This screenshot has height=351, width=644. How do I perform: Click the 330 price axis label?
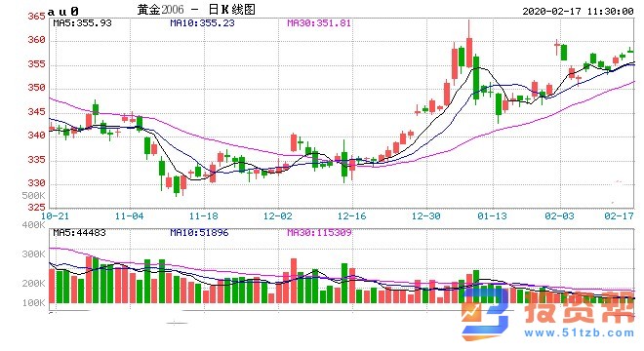click(x=36, y=183)
